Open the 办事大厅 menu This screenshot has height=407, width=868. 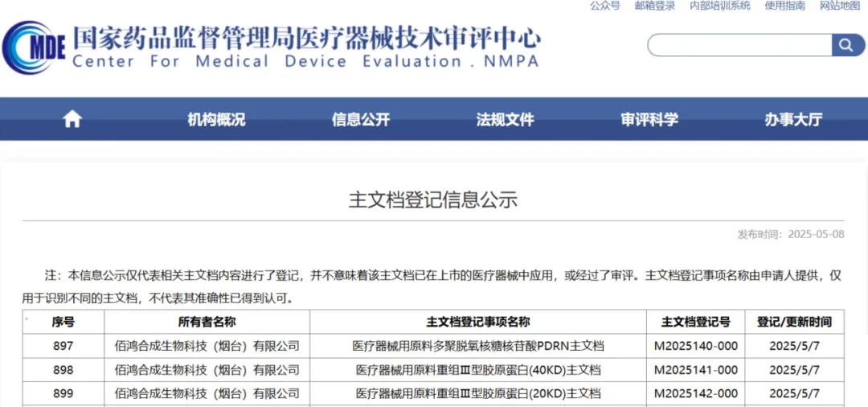tap(794, 119)
